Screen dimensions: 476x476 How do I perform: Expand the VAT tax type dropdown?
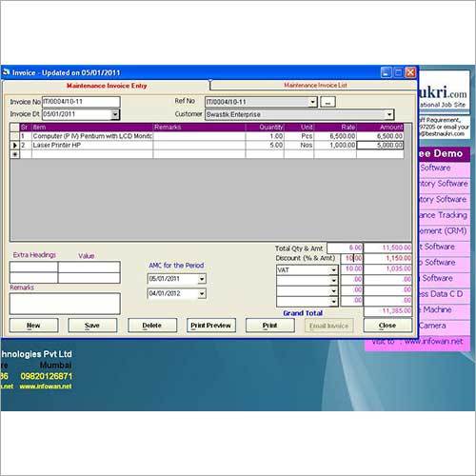[x=333, y=270]
